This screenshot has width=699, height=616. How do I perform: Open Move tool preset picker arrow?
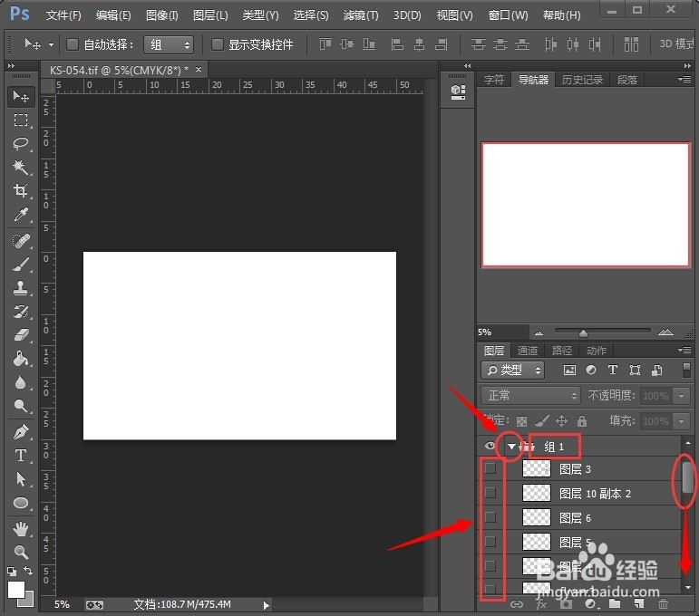point(52,44)
